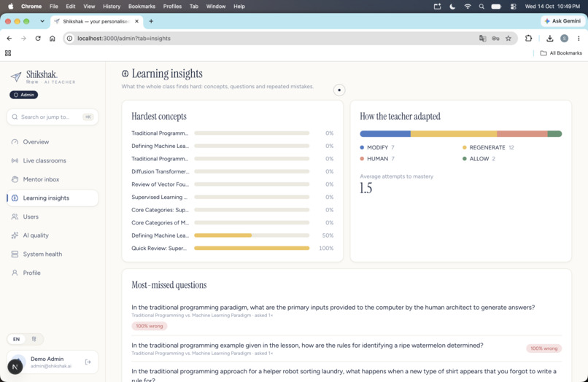
Task: Click the ripe watermelon question row
Action: pos(347,348)
